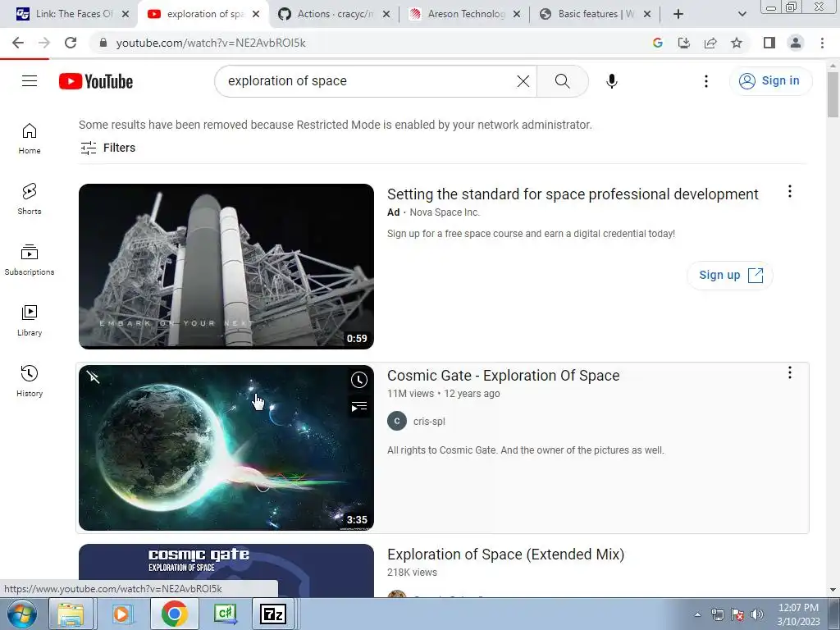
Task: Click the Sign up ad button
Action: pyautogui.click(x=729, y=276)
